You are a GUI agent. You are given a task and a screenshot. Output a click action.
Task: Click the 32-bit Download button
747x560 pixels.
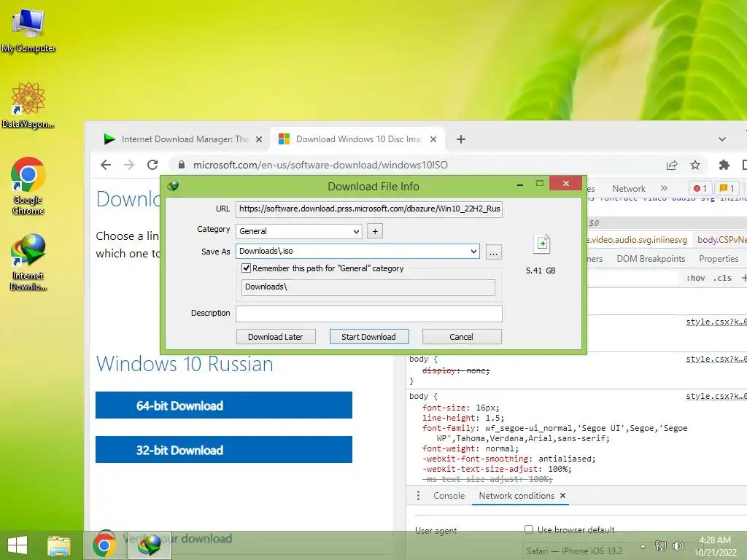point(224,449)
